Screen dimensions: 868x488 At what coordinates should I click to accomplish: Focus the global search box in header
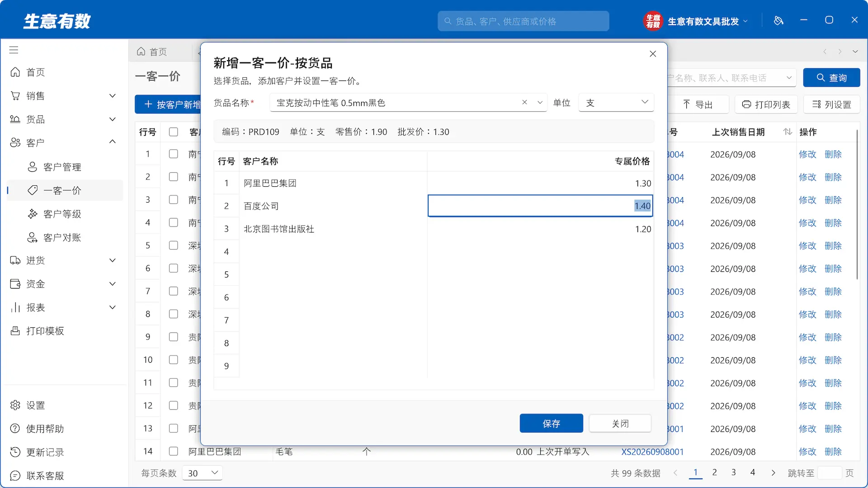click(x=523, y=21)
